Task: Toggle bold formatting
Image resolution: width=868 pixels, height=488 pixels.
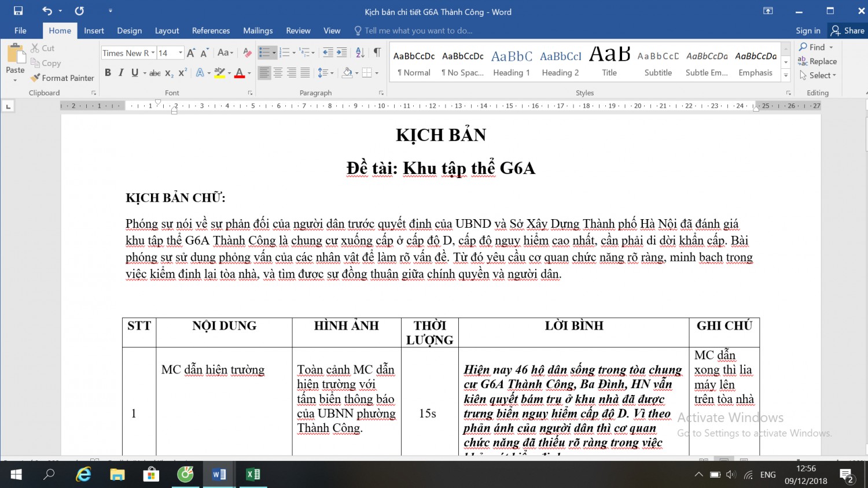Action: (x=108, y=73)
